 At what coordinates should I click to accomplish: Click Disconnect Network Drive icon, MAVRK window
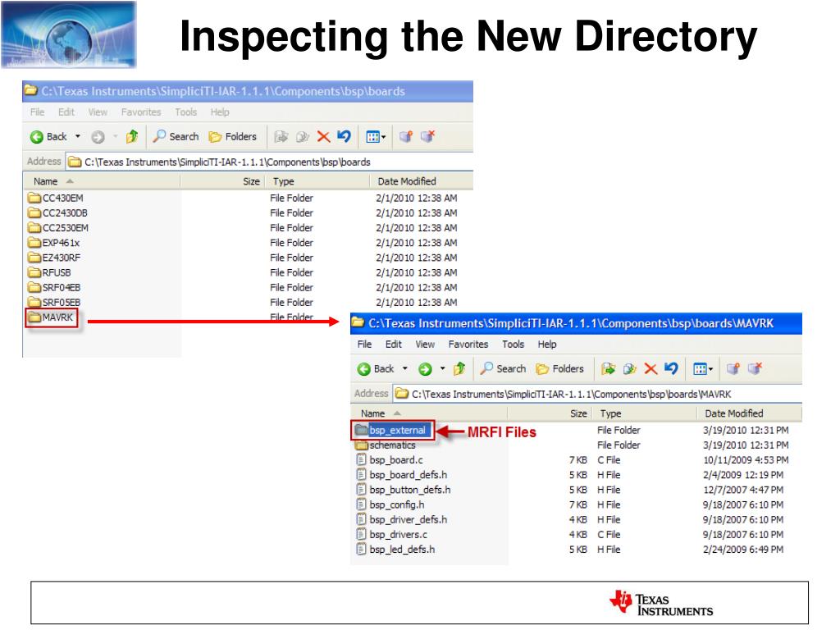[755, 368]
